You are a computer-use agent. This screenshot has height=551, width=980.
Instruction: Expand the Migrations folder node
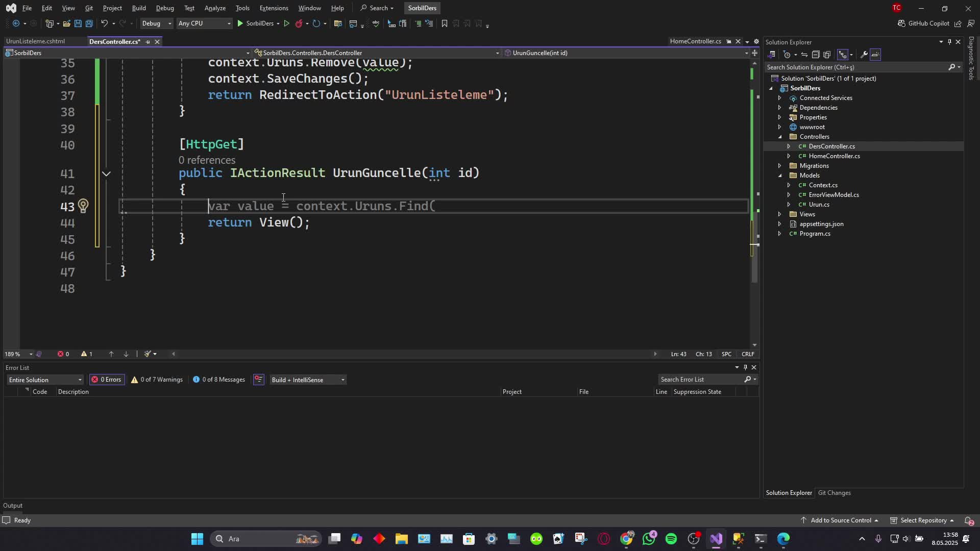coord(780,166)
